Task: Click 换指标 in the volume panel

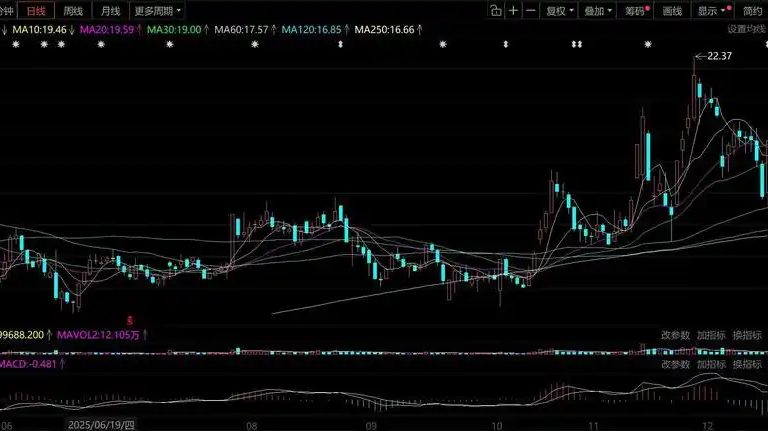Action: 747,335
